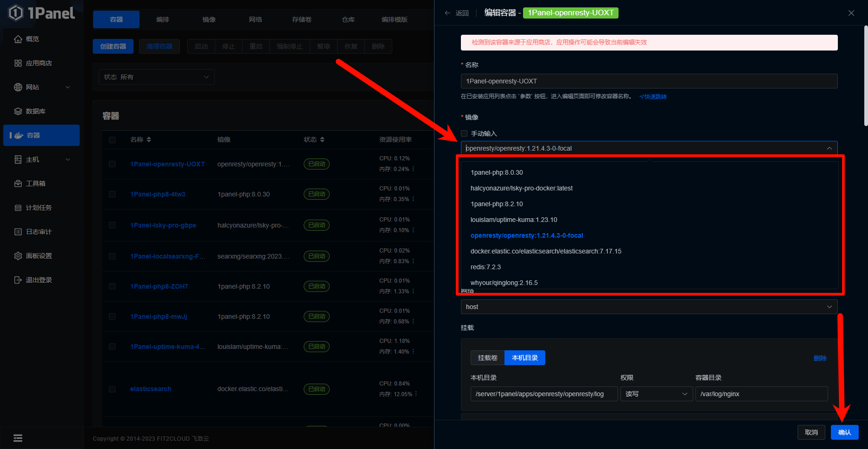
Task: Switch to the 存储卷 volumes tab
Action: coord(302,19)
